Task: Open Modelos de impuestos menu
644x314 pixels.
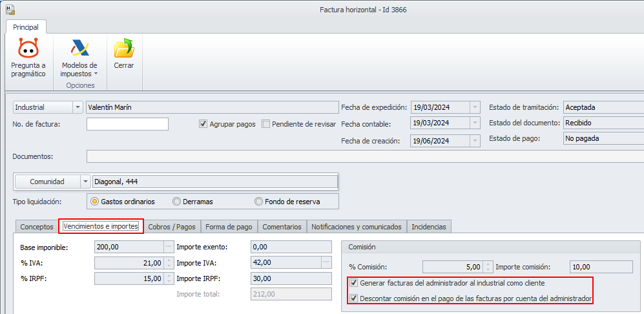Action: tap(79, 59)
